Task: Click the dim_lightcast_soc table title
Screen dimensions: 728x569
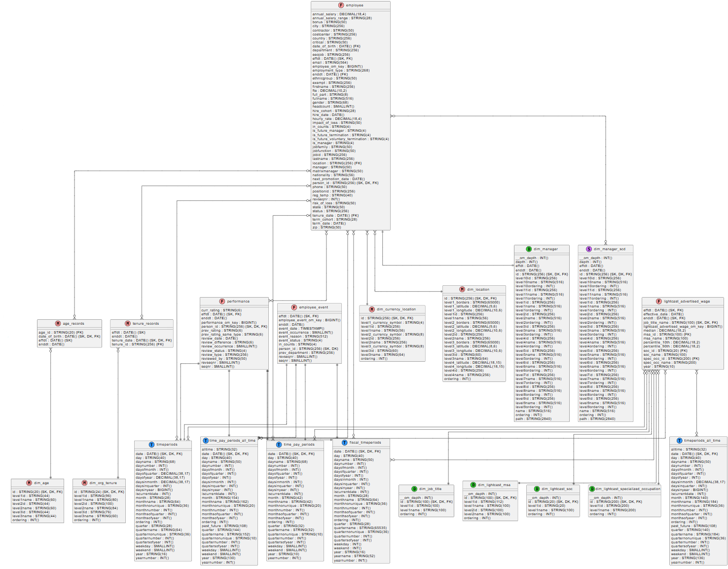Action: [x=557, y=489]
